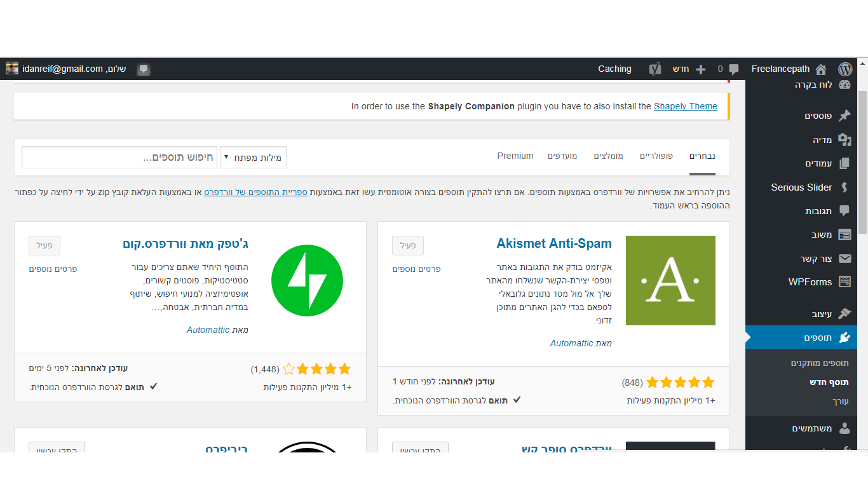The width and height of the screenshot is (868, 488).
Task: Go to תוספים מותקנים installed plugins
Action: pos(820,363)
